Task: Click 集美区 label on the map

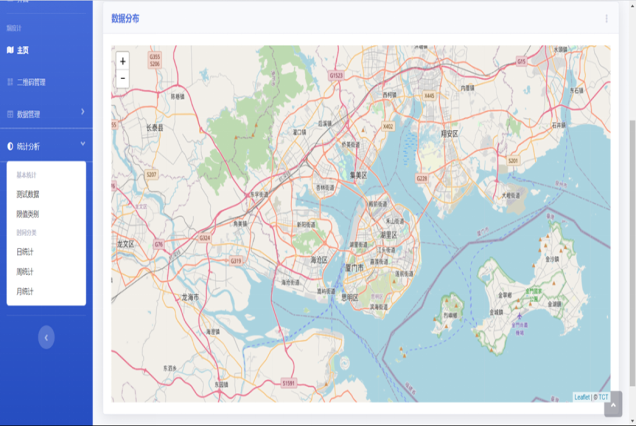Action: pyautogui.click(x=359, y=175)
